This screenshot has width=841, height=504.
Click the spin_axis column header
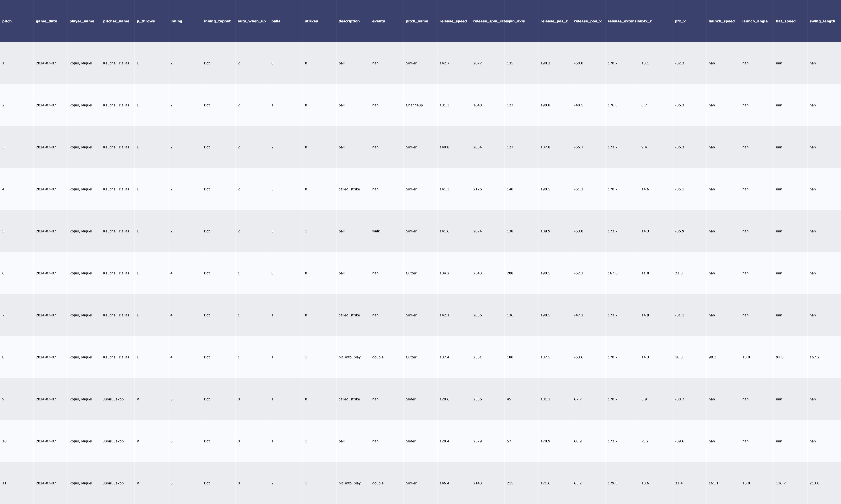click(x=516, y=21)
